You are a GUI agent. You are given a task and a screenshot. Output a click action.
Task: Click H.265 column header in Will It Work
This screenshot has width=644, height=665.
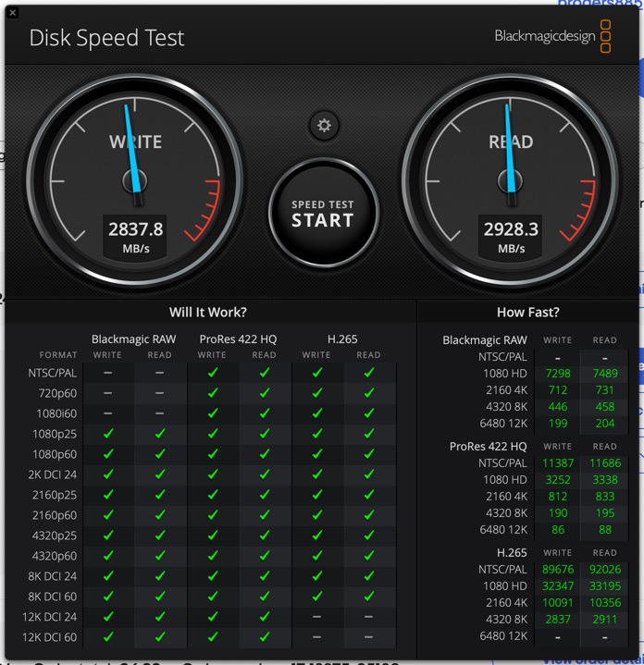coord(342,339)
